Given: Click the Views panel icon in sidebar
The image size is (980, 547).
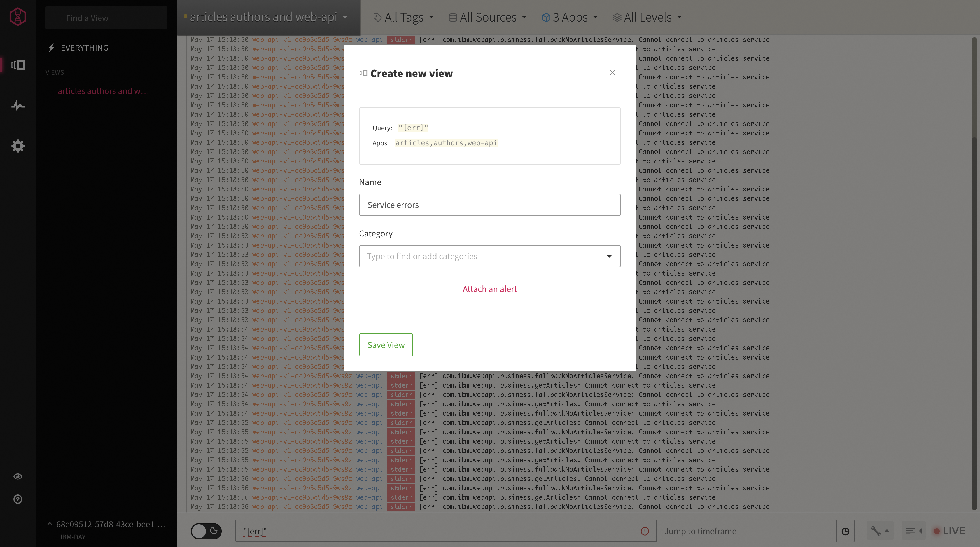Looking at the screenshot, I should (x=18, y=65).
